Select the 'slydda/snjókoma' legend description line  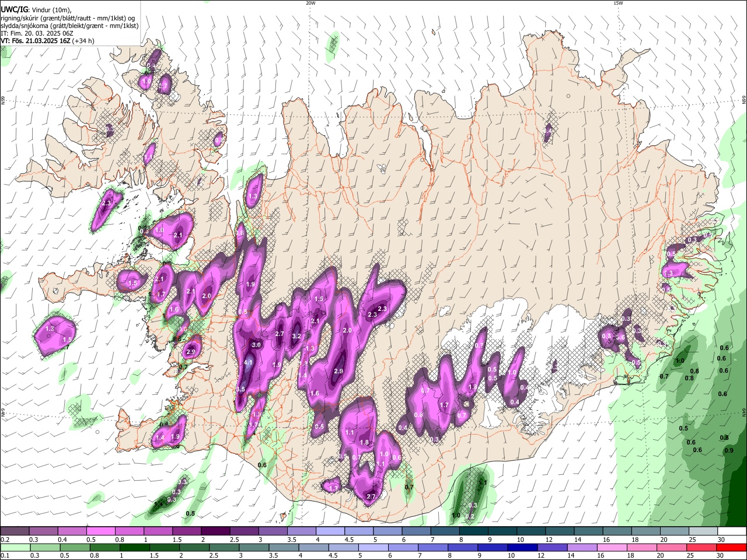coord(69,26)
